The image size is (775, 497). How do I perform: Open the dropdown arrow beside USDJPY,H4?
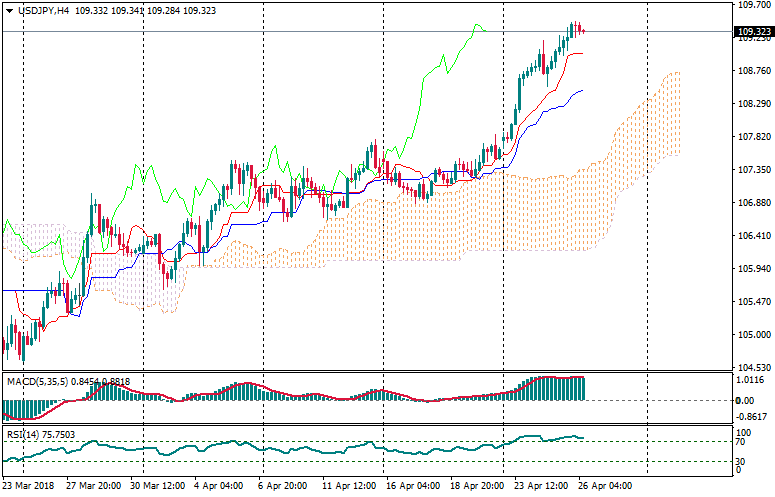pyautogui.click(x=9, y=10)
